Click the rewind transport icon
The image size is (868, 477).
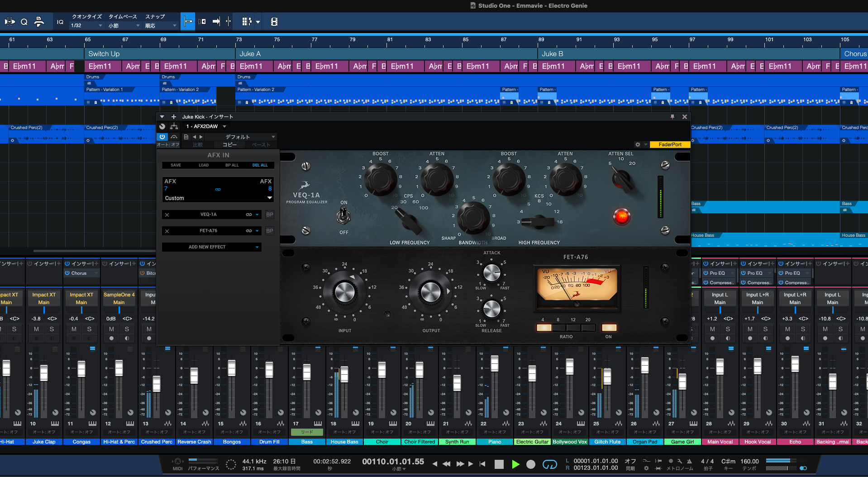tap(446, 464)
